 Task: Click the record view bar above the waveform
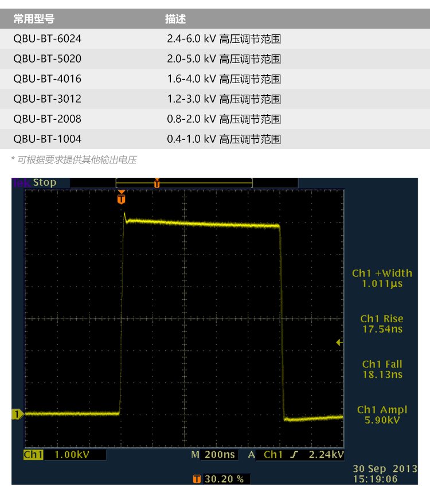coord(184,183)
